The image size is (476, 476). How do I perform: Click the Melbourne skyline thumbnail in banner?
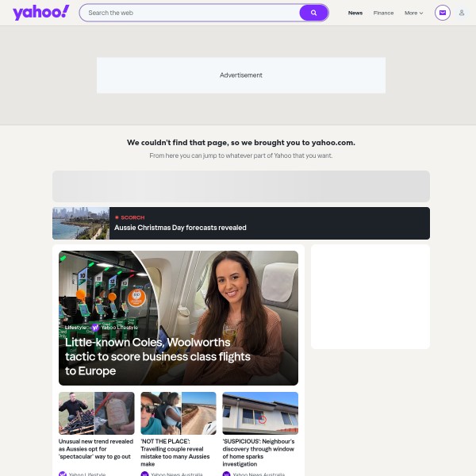click(x=81, y=224)
